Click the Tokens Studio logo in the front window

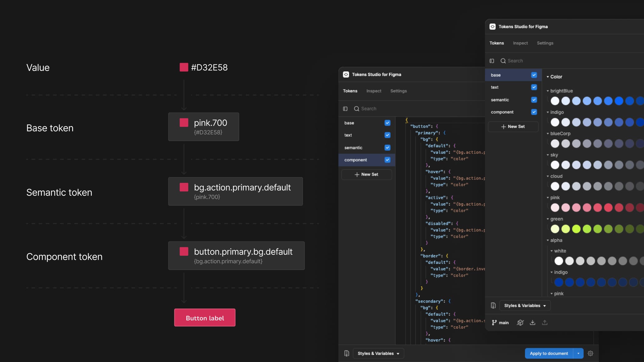492,27
